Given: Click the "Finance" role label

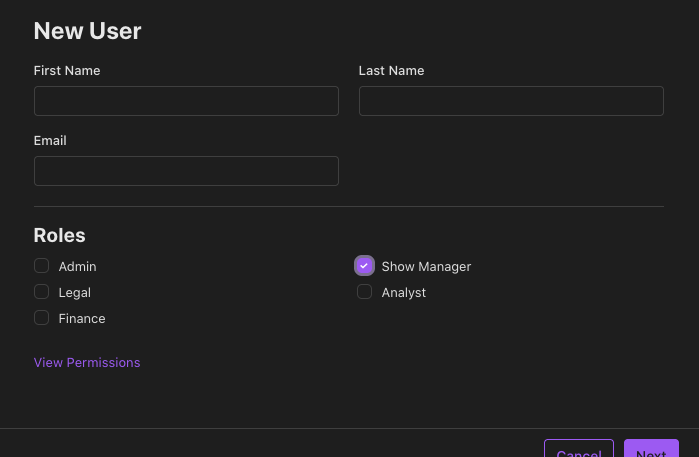Looking at the screenshot, I should click(82, 319).
